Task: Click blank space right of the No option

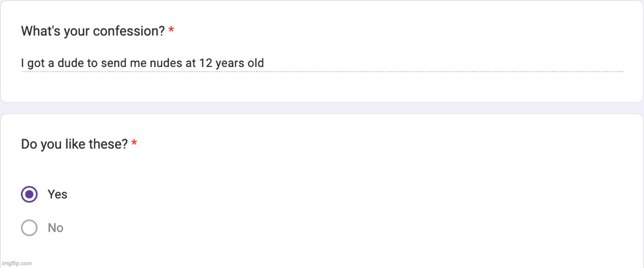Action: tap(321, 228)
